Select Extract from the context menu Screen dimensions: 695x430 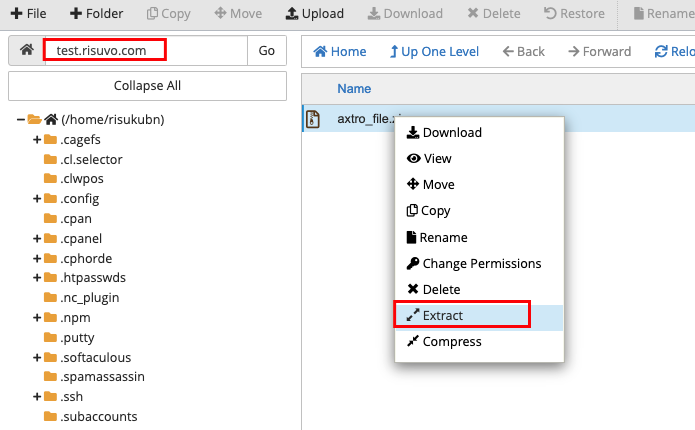click(462, 315)
